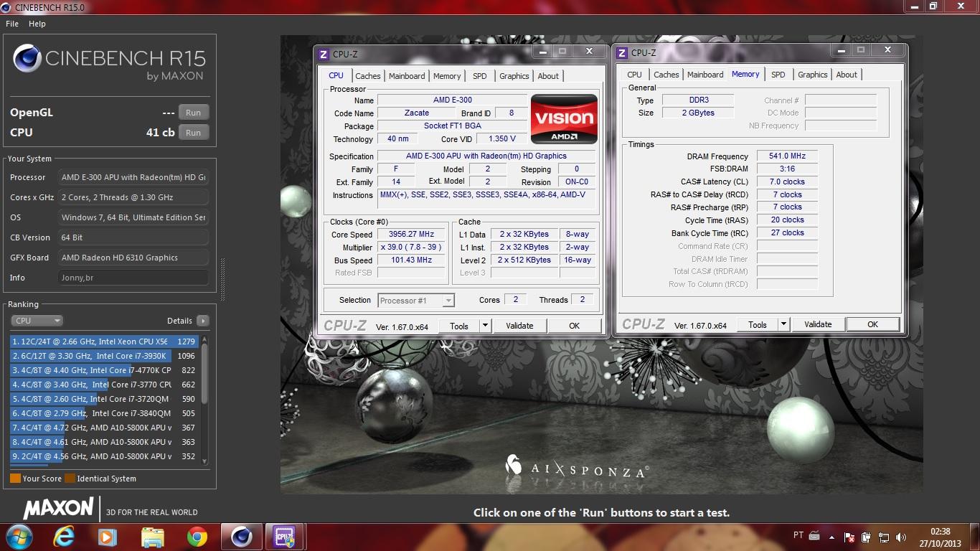Image resolution: width=980 pixels, height=551 pixels.
Task: Open the CPU ranking type dropdown
Action: click(37, 321)
